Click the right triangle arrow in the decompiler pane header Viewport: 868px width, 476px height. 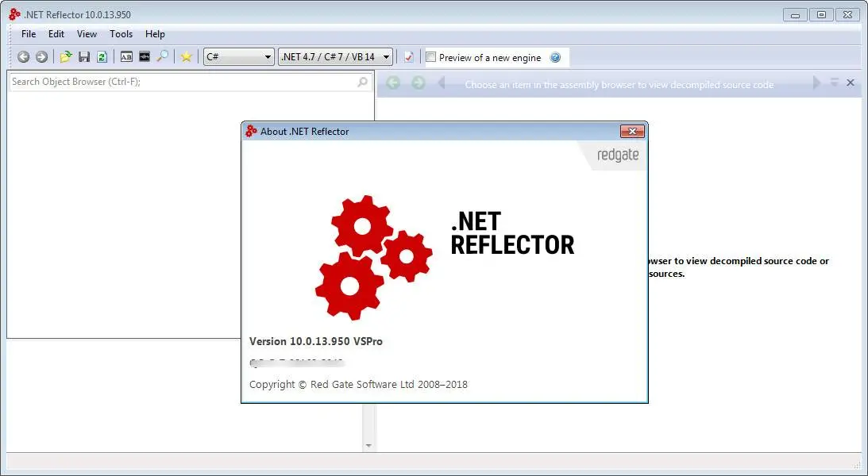[x=816, y=83]
